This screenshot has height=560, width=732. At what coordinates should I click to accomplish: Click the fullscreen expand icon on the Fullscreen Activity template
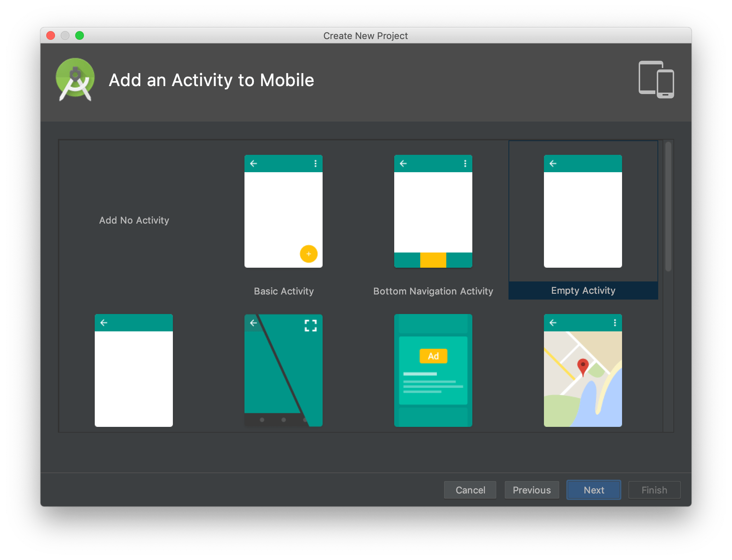point(310,325)
